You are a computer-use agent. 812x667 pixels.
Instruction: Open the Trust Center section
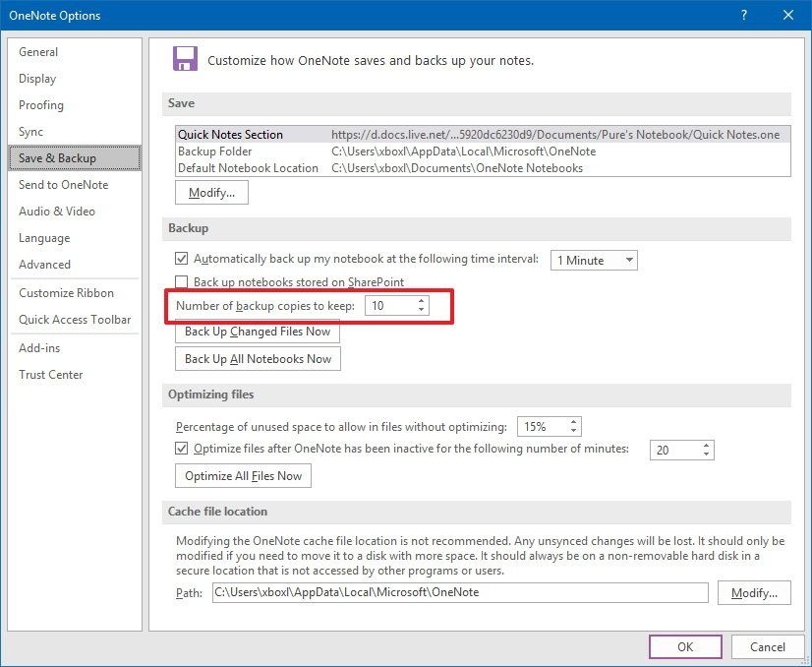[50, 375]
